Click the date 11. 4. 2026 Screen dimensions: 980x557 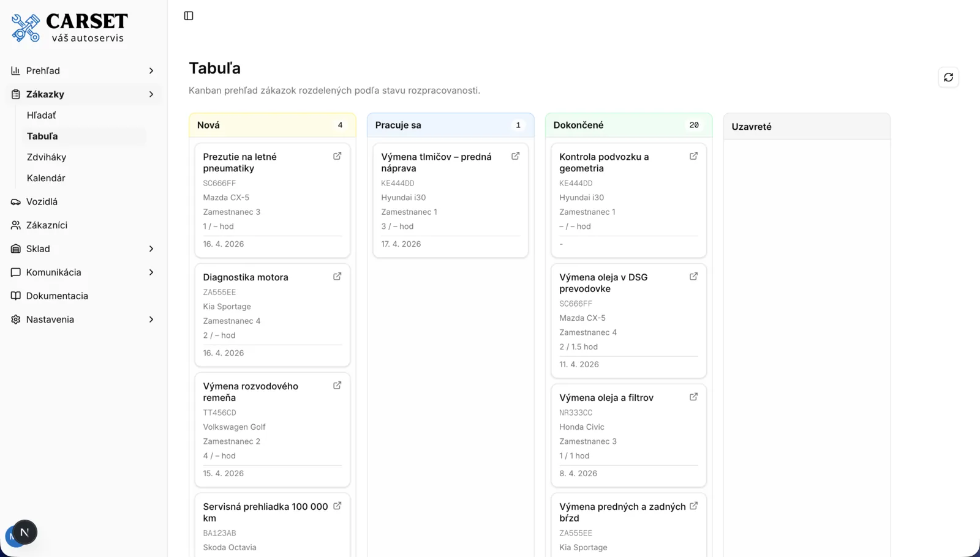coord(579,365)
